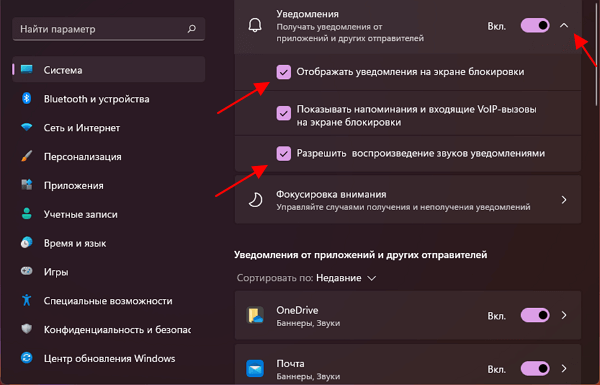Click the Wi-Fi network icon

click(x=27, y=127)
